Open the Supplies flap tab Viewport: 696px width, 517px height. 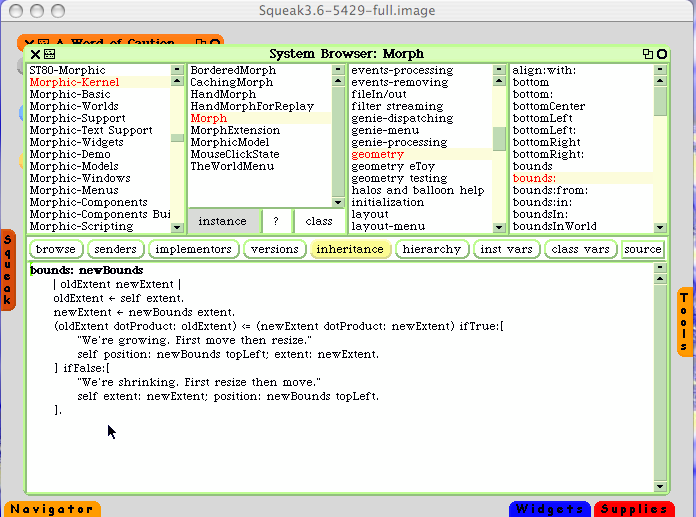(634, 509)
